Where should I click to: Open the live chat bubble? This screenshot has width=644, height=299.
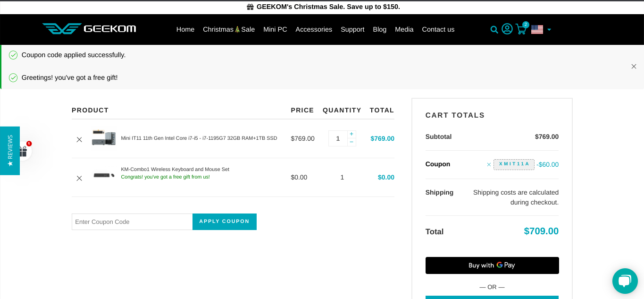[x=625, y=281]
